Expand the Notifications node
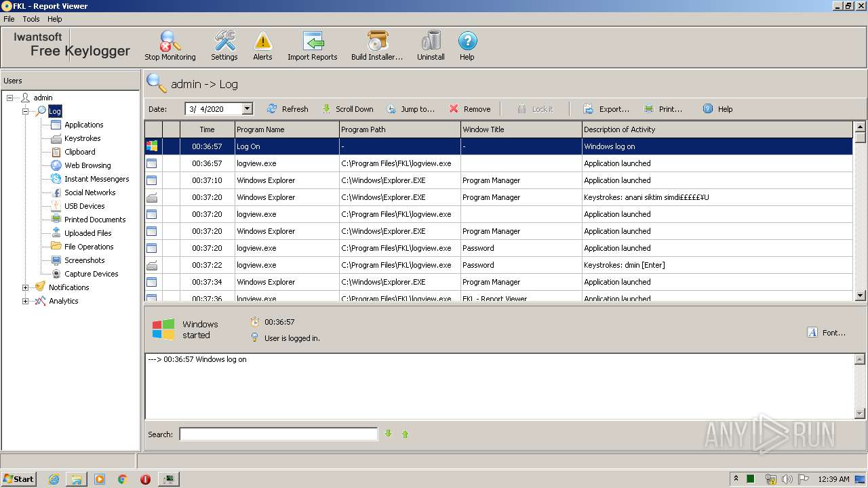Viewport: 868px width, 488px height. 25,287
